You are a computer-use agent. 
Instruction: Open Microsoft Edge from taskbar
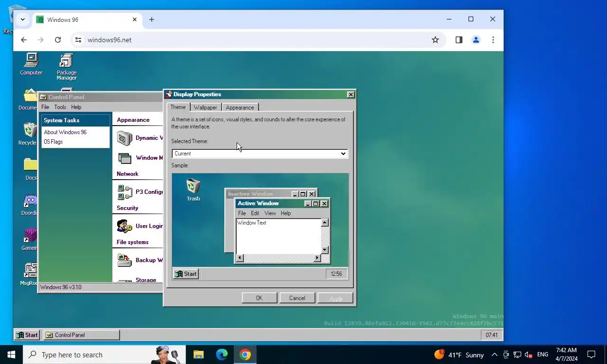(221, 355)
